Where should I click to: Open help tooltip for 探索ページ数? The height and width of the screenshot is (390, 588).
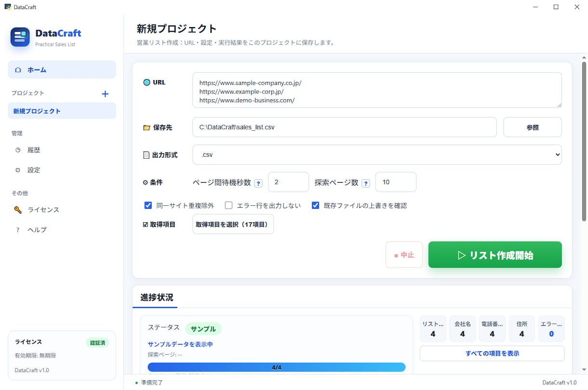(366, 183)
